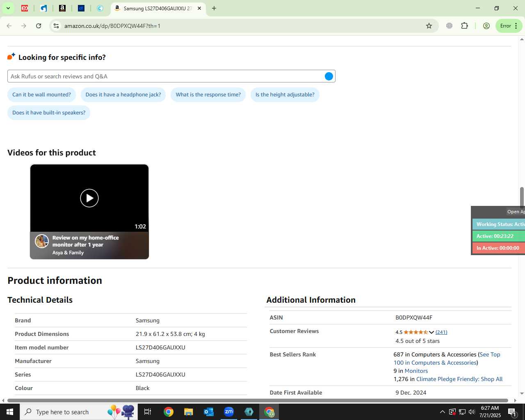Click the In Active 00:00:00 timer bar
This screenshot has height=420, width=525.
[x=499, y=248]
